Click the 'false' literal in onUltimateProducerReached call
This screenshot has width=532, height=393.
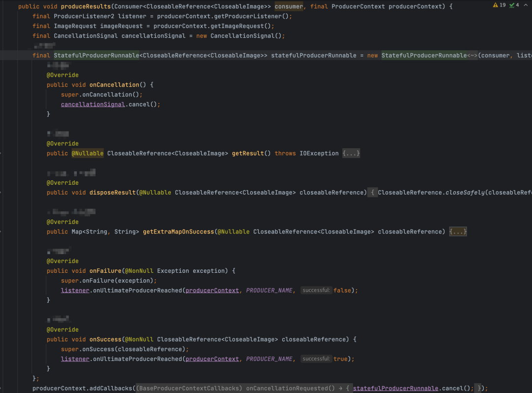(x=342, y=291)
